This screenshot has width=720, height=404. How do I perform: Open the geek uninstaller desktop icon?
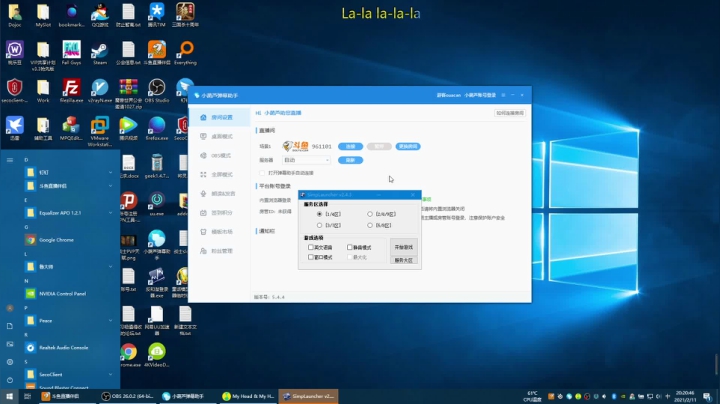[x=157, y=167]
